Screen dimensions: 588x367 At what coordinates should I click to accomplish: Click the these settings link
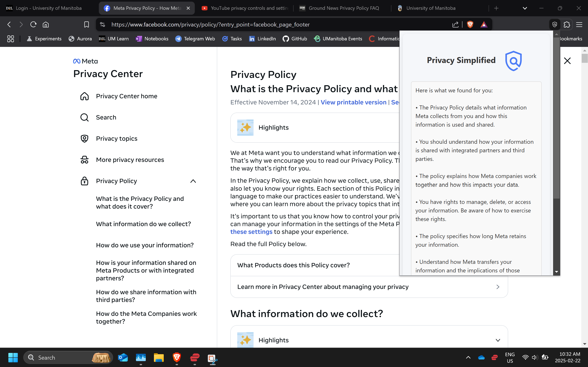click(x=251, y=232)
